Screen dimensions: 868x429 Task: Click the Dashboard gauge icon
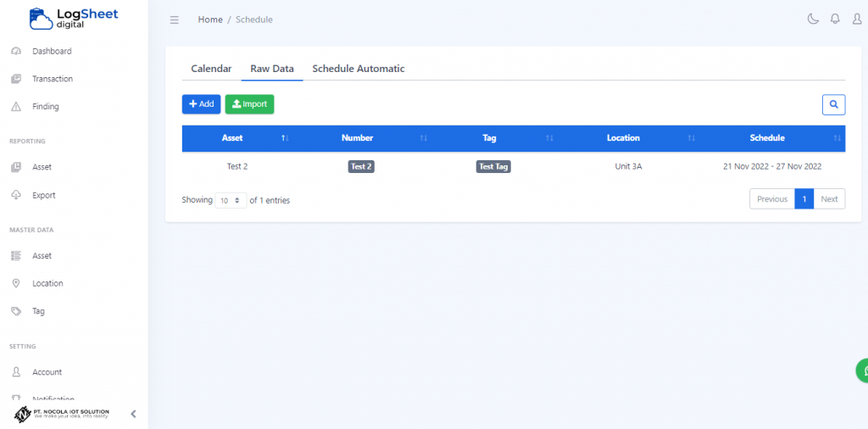16,52
